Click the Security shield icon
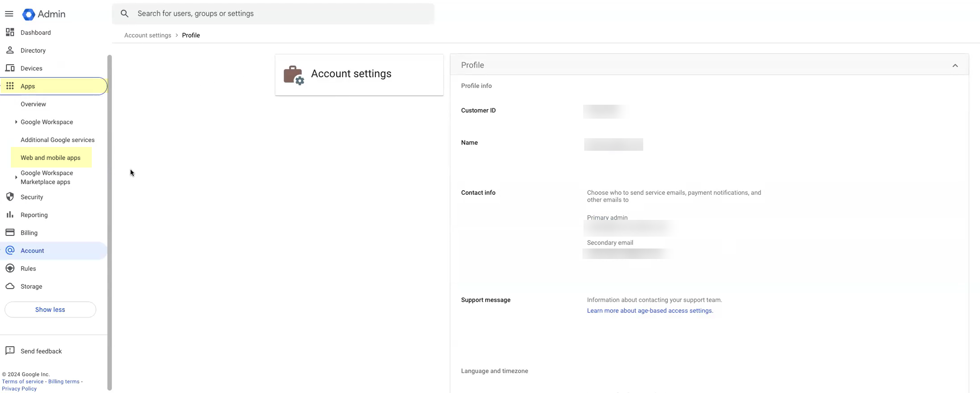Screen dimensions: 980x393 point(10,197)
